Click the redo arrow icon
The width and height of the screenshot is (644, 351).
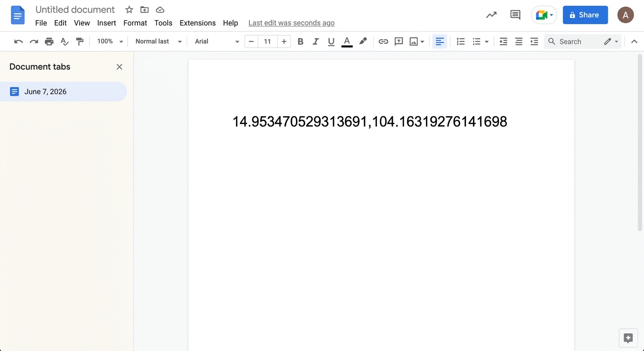click(34, 42)
